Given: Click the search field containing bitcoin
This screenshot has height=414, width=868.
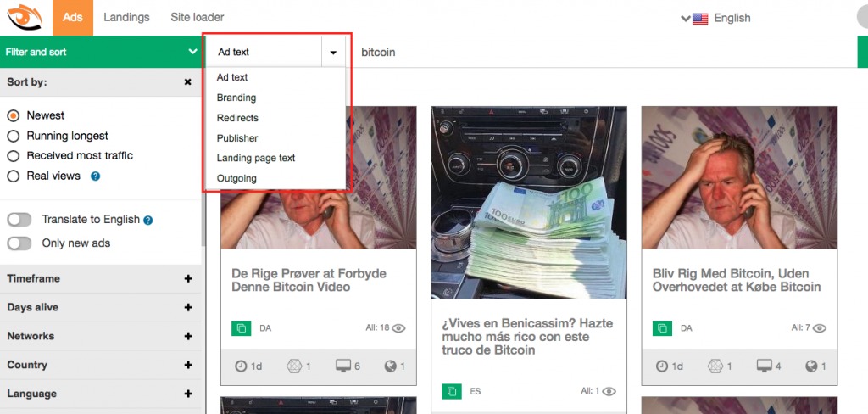Looking at the screenshot, I should [x=593, y=53].
